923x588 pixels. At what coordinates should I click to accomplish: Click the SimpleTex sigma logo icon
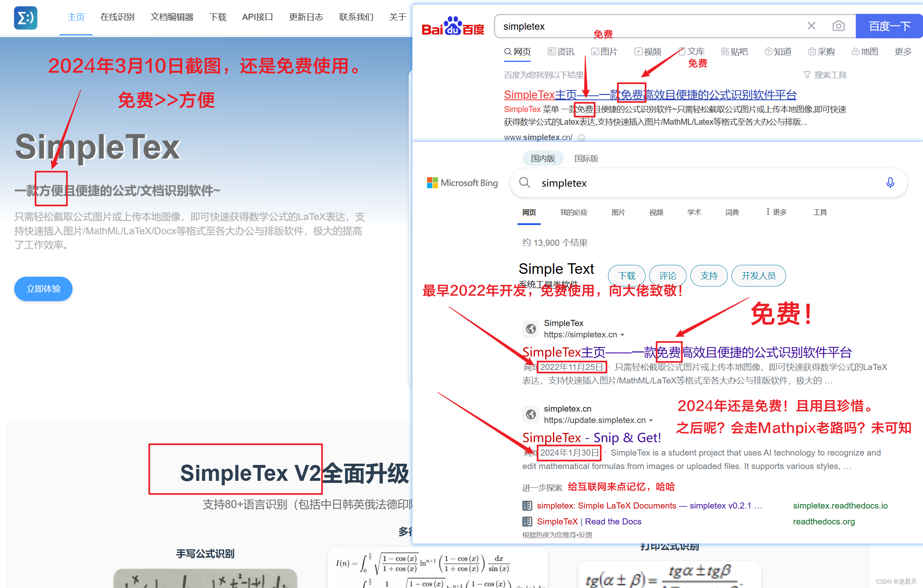pyautogui.click(x=25, y=18)
